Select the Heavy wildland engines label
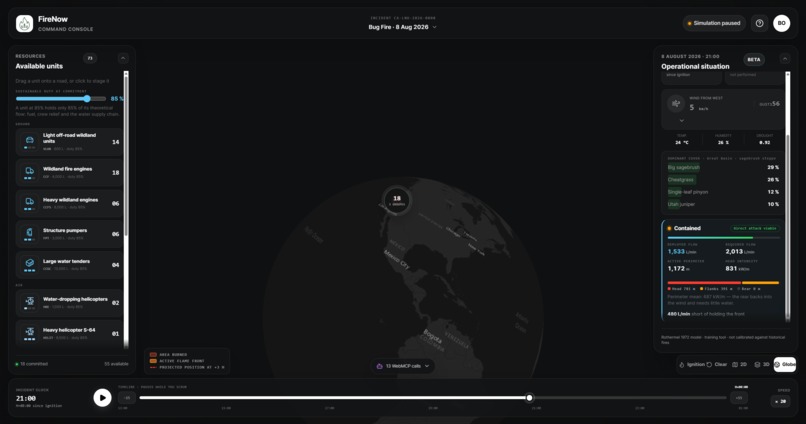The image size is (806, 424). (x=70, y=200)
